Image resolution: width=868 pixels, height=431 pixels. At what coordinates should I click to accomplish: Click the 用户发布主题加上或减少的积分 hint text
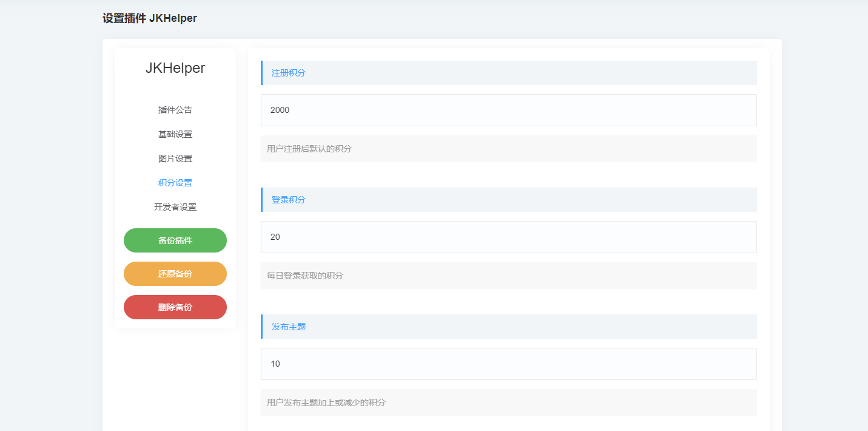[x=508, y=402]
